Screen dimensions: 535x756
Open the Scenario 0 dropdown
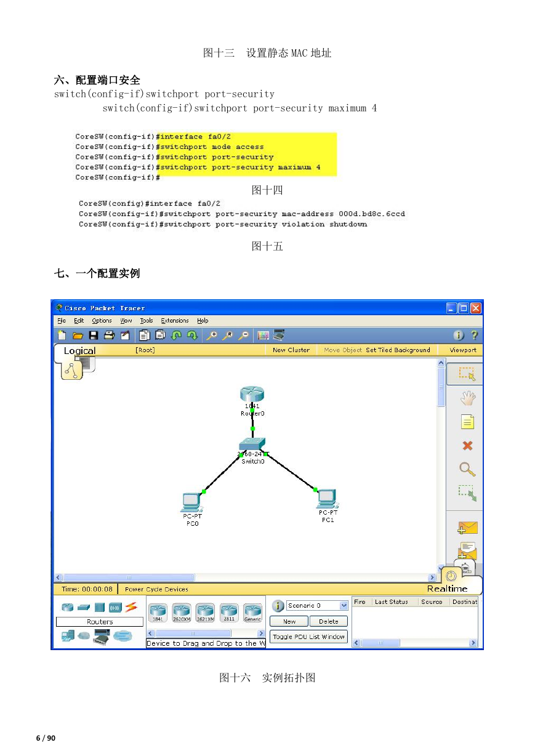tap(318, 606)
